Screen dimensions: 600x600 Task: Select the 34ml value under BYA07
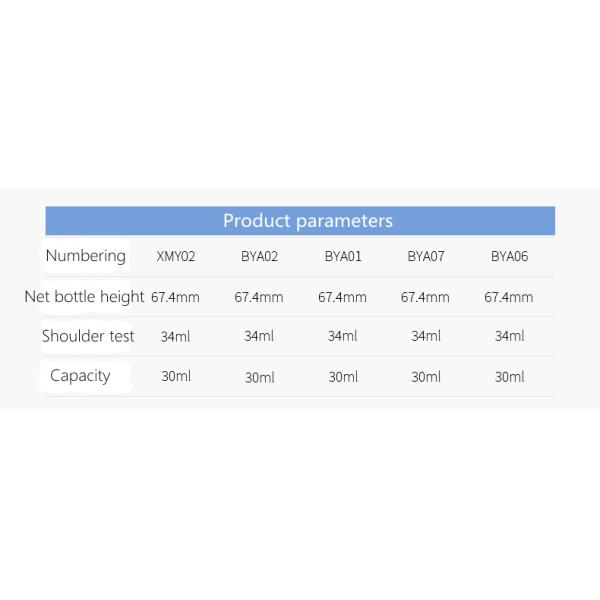pos(426,337)
